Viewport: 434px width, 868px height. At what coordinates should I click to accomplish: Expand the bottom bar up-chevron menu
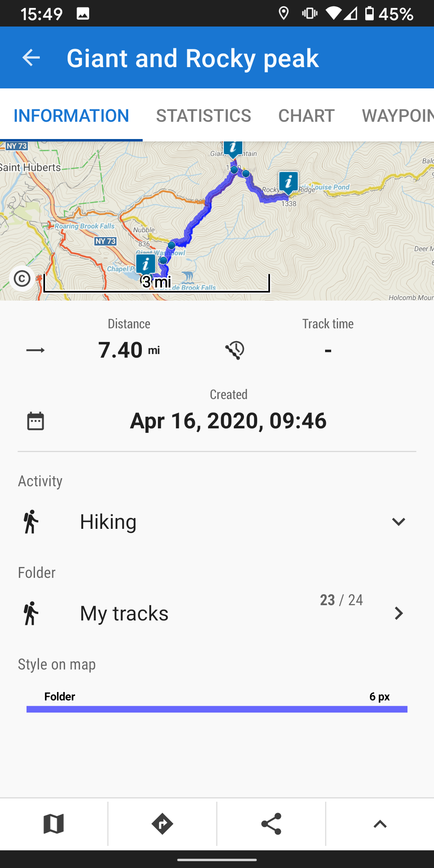[x=380, y=824]
